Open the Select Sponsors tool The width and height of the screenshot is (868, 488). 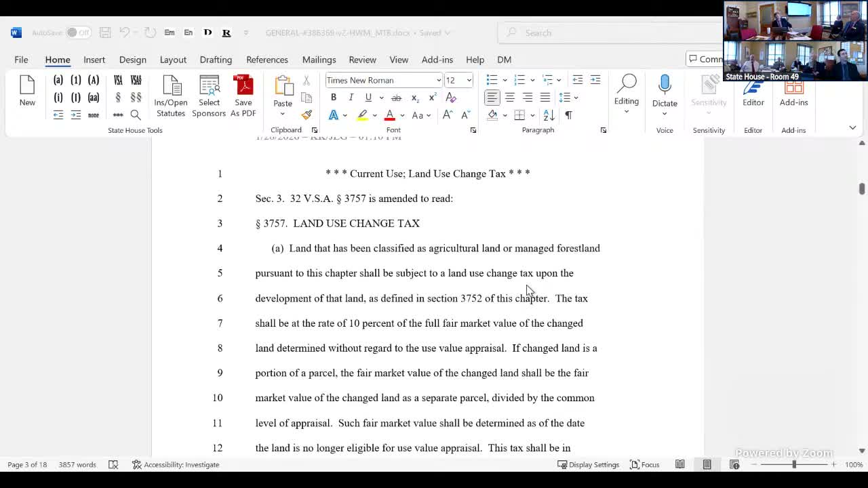click(x=209, y=87)
